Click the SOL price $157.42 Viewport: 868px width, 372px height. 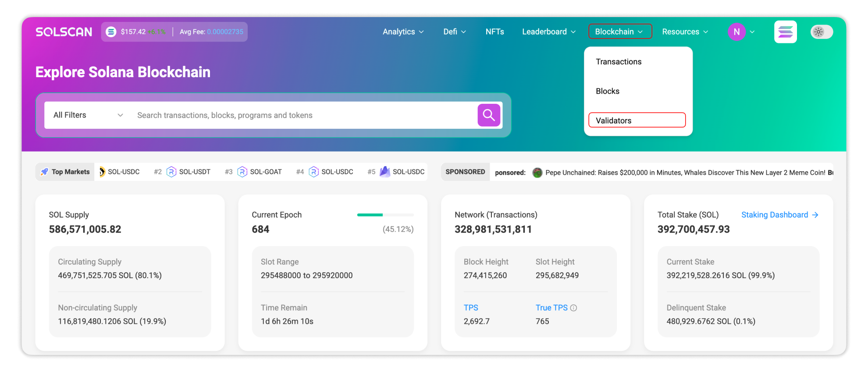(133, 32)
